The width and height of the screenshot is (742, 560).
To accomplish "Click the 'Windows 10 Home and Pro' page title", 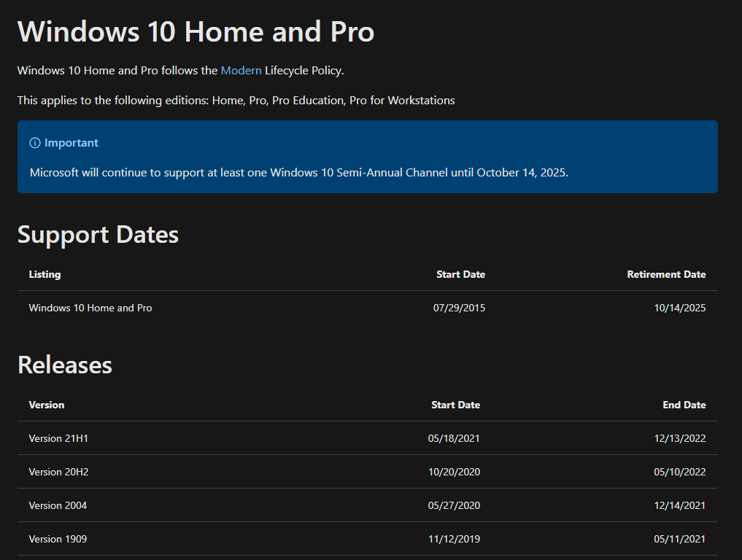I will [196, 31].
